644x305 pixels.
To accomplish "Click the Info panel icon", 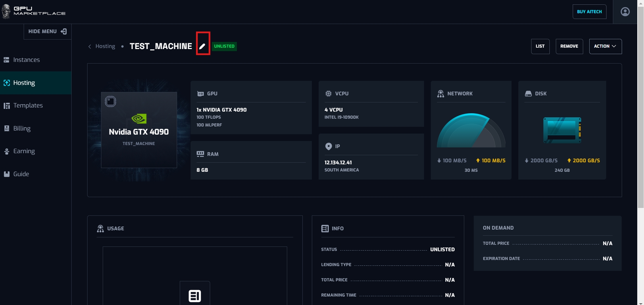I will [x=325, y=229].
